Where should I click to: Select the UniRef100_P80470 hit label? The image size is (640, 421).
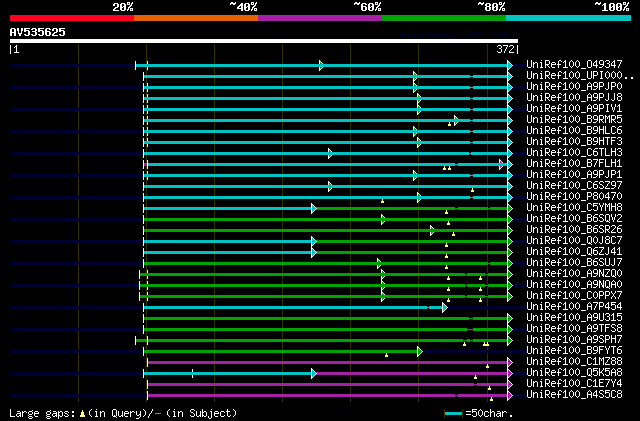[x=574, y=196]
